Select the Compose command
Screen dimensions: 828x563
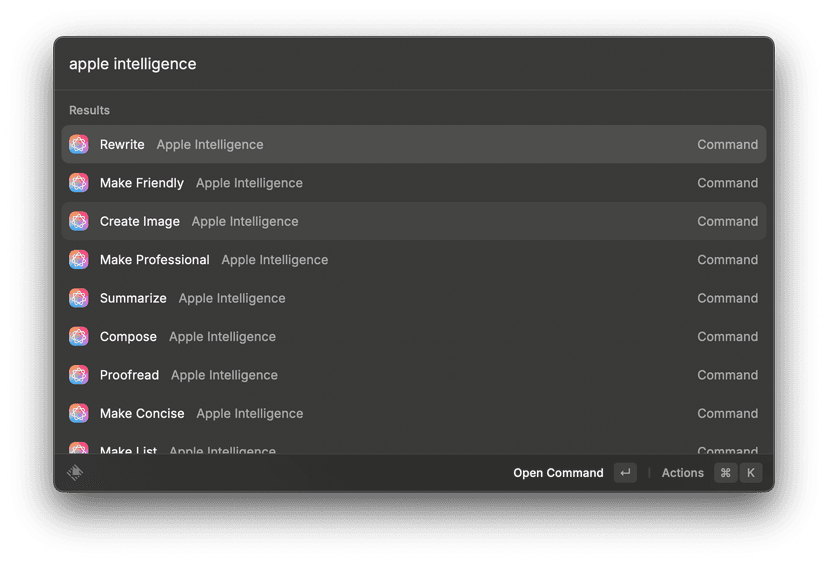pos(414,336)
